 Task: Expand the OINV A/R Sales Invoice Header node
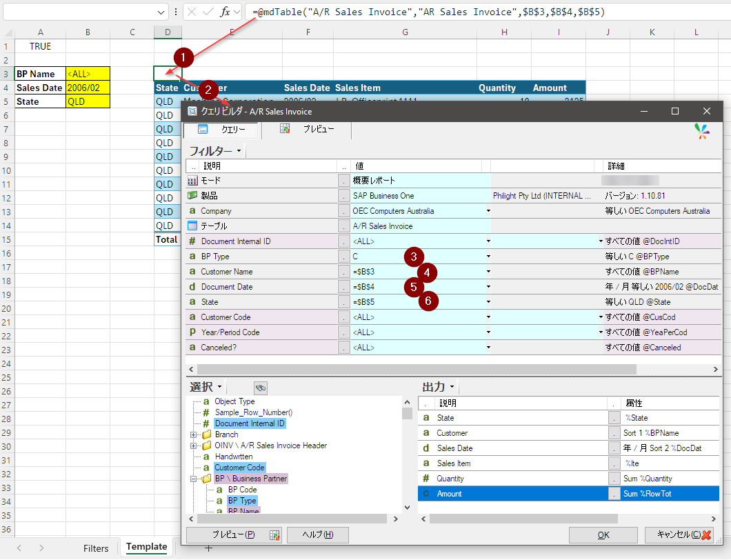pyautogui.click(x=193, y=446)
